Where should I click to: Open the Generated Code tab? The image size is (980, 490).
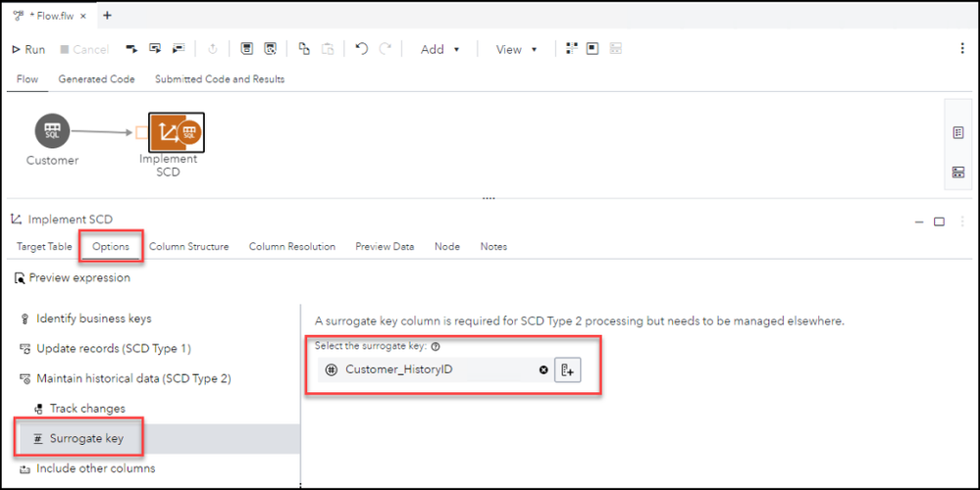click(97, 79)
